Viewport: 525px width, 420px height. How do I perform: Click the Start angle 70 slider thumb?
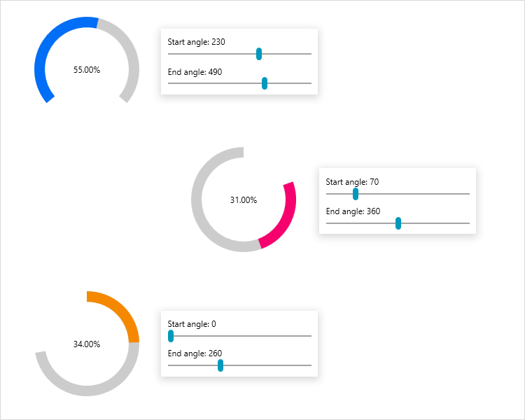coord(356,194)
